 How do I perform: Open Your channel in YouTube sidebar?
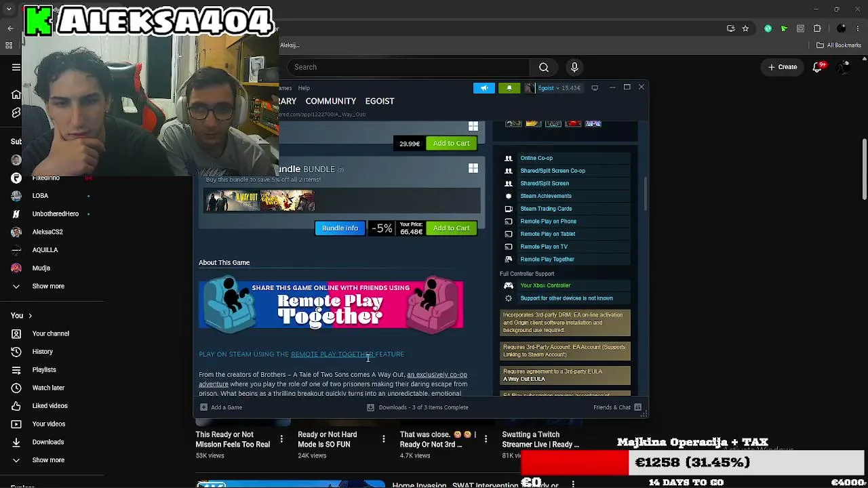(x=51, y=333)
